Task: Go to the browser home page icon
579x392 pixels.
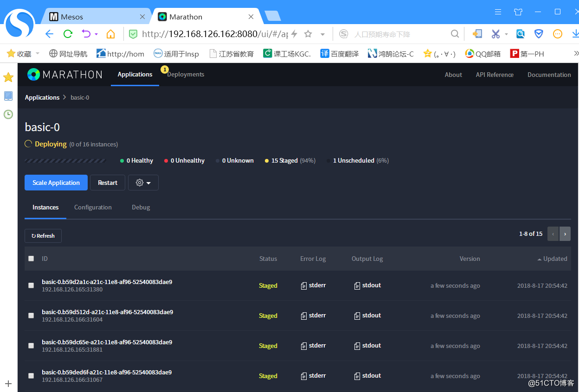Action: pyautogui.click(x=110, y=34)
